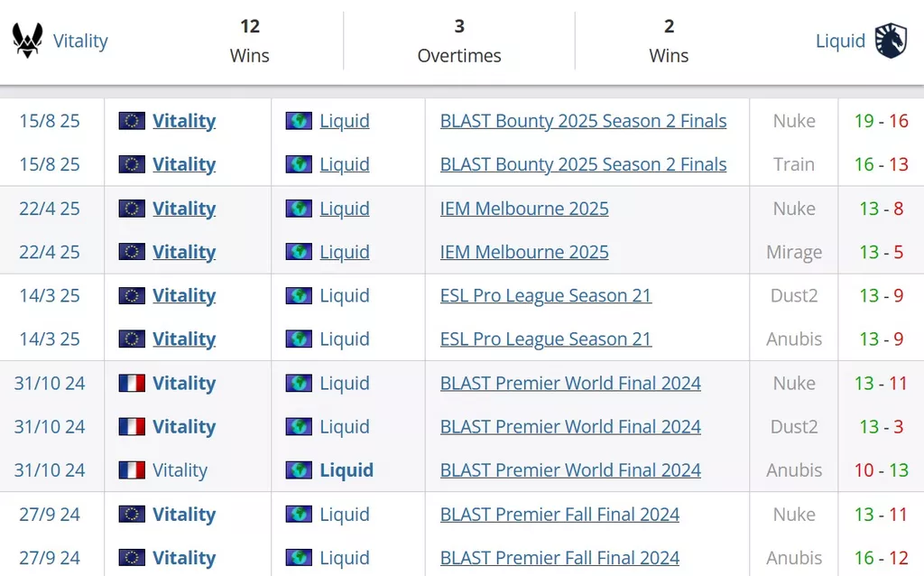Click Vitality team link on Train 16-13 row
Image resolution: width=924 pixels, height=576 pixels.
coord(184,164)
